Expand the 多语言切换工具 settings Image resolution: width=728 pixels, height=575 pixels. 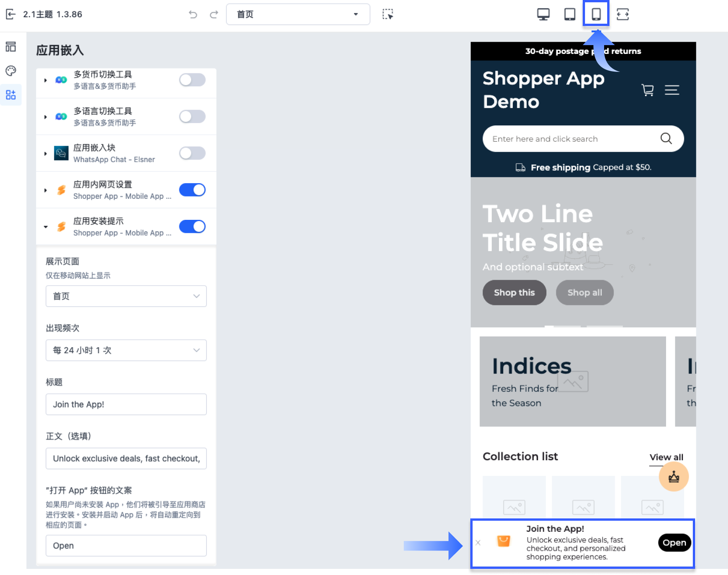point(45,117)
